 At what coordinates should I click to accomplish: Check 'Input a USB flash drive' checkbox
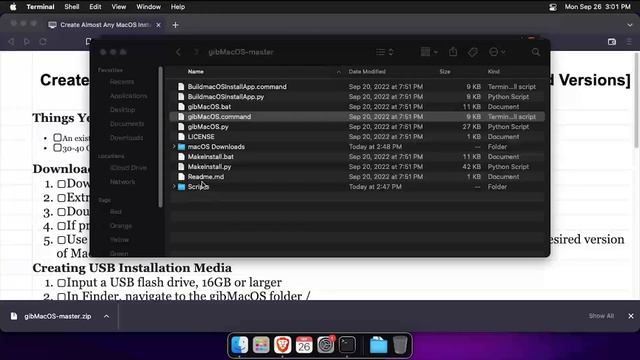[x=61, y=283]
